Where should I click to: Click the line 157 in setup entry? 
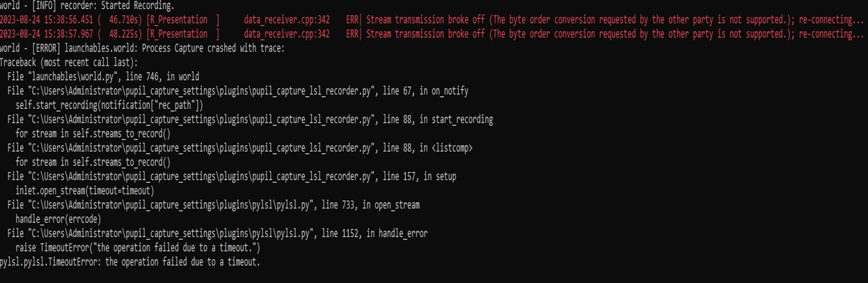(x=232, y=176)
